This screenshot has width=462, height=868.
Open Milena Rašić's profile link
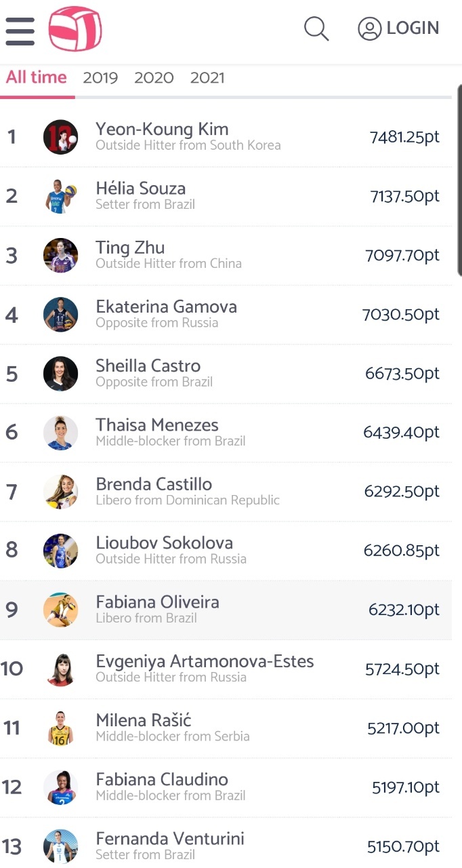tap(144, 720)
